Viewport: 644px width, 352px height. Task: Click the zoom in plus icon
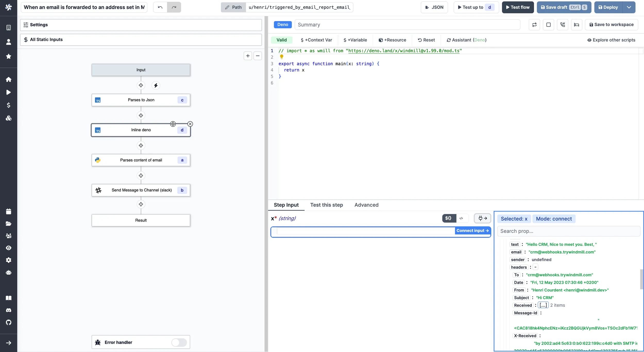point(248,55)
